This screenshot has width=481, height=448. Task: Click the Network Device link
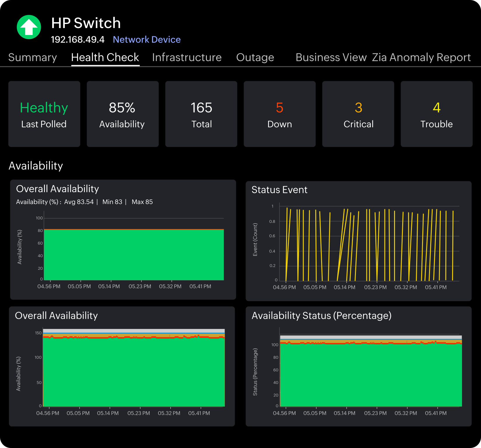(146, 39)
